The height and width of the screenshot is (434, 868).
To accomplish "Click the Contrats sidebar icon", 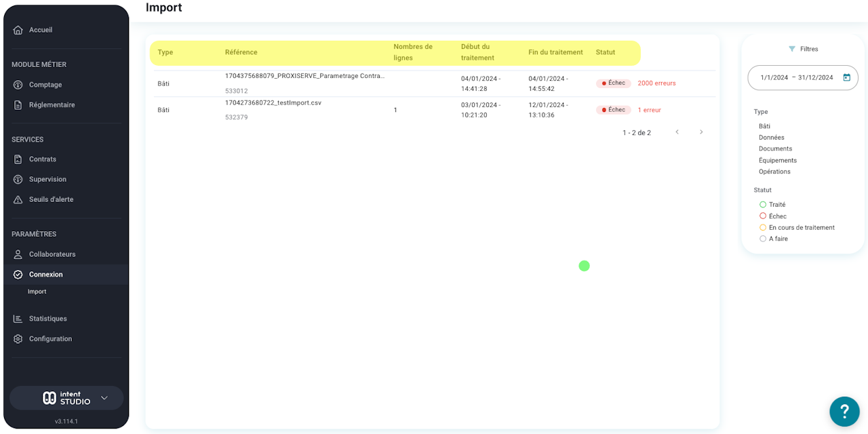I will [18, 159].
